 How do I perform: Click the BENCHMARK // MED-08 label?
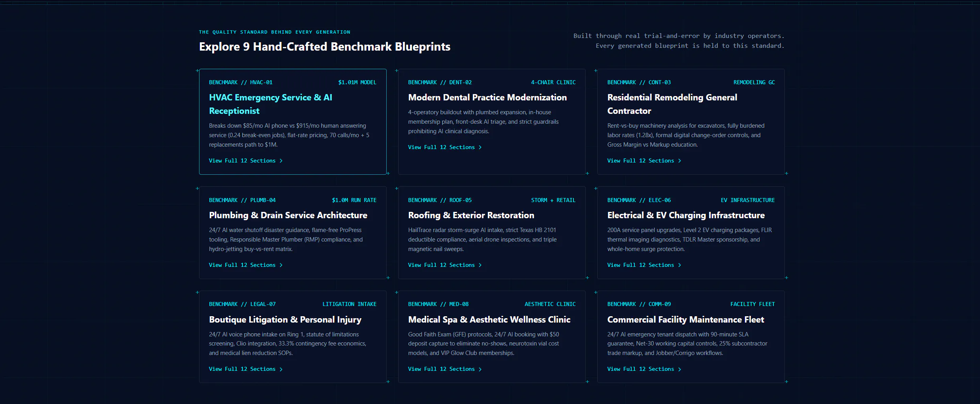click(x=438, y=304)
